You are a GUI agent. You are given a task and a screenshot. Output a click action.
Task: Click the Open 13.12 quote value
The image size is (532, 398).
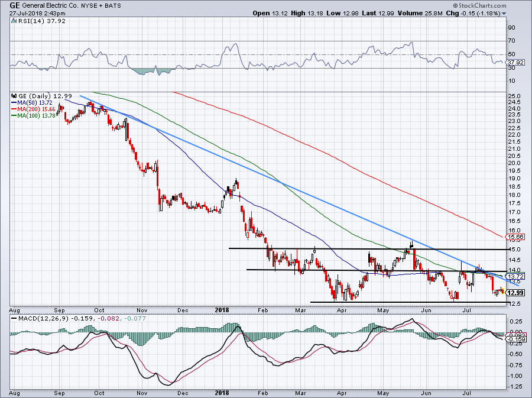tap(270, 13)
